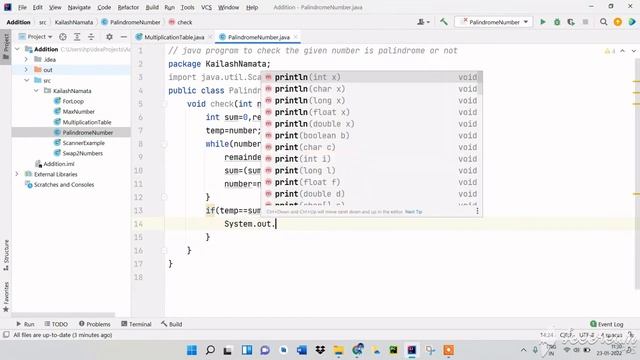
Task: Open the VCS menu
Action: tap(207, 7)
